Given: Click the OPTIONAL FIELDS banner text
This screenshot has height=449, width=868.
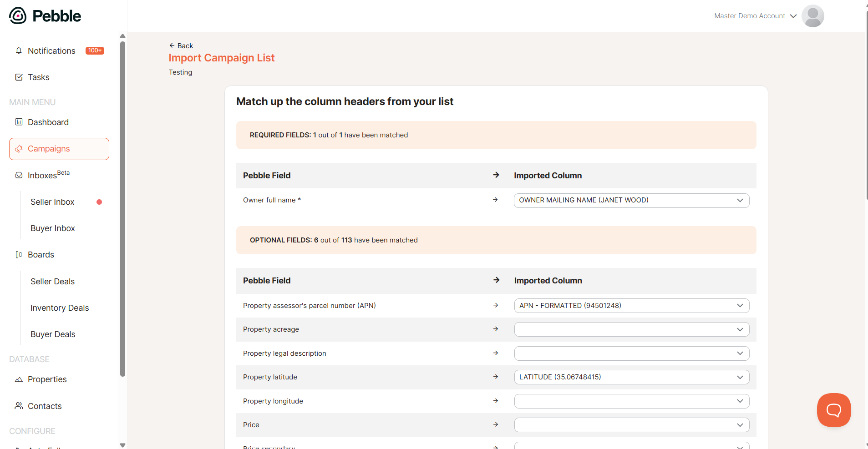Looking at the screenshot, I should click(334, 240).
